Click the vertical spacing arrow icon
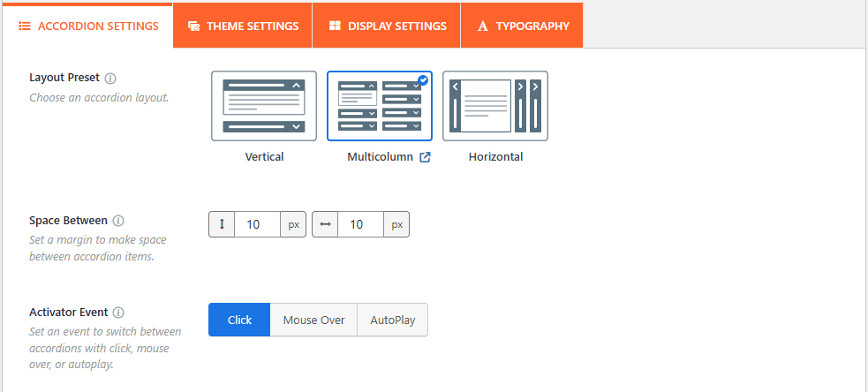This screenshot has width=868, height=392. 222,225
